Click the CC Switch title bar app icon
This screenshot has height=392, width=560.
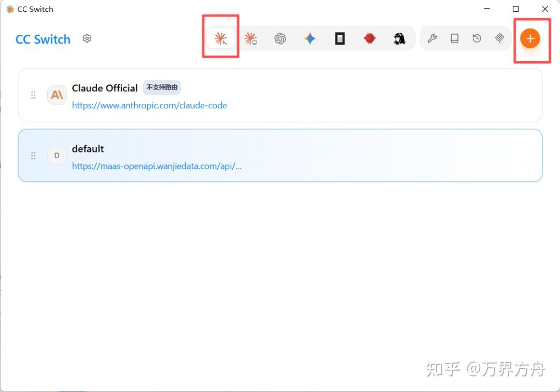(x=10, y=9)
